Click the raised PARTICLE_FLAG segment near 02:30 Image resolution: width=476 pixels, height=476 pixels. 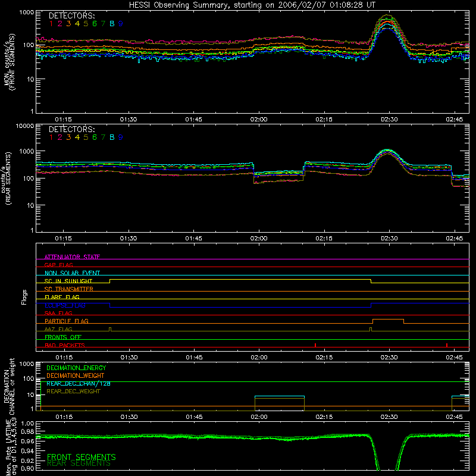(x=388, y=320)
